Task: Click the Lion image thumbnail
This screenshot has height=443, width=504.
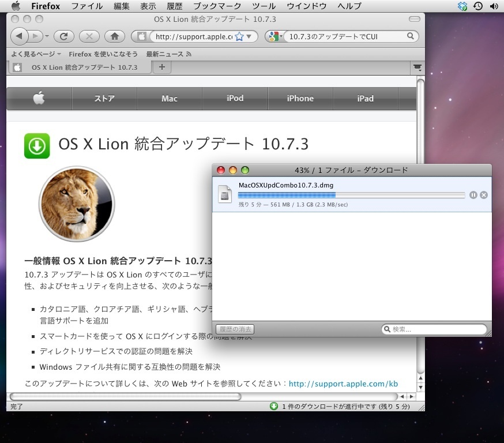Action: point(77,204)
